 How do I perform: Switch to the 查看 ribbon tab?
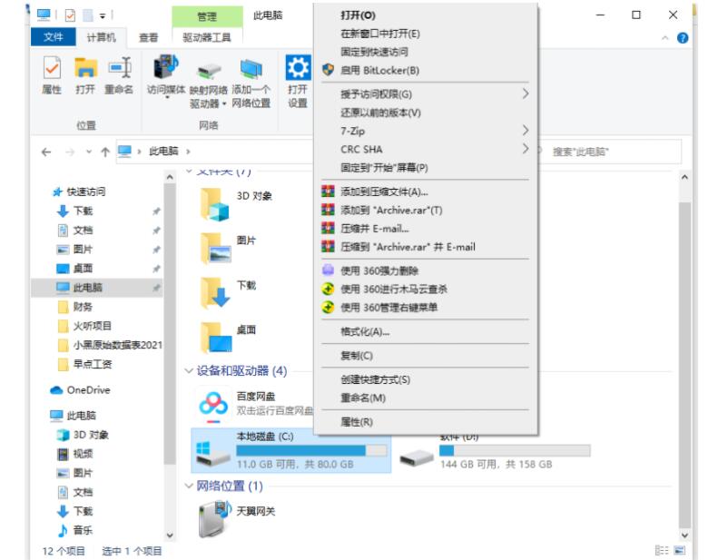click(149, 37)
